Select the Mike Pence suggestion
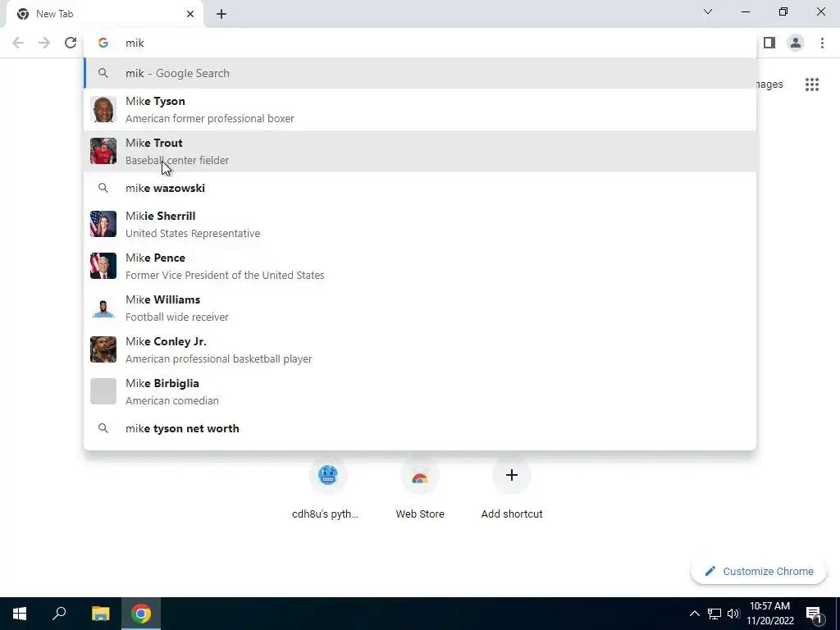The height and width of the screenshot is (630, 840). coord(420,266)
